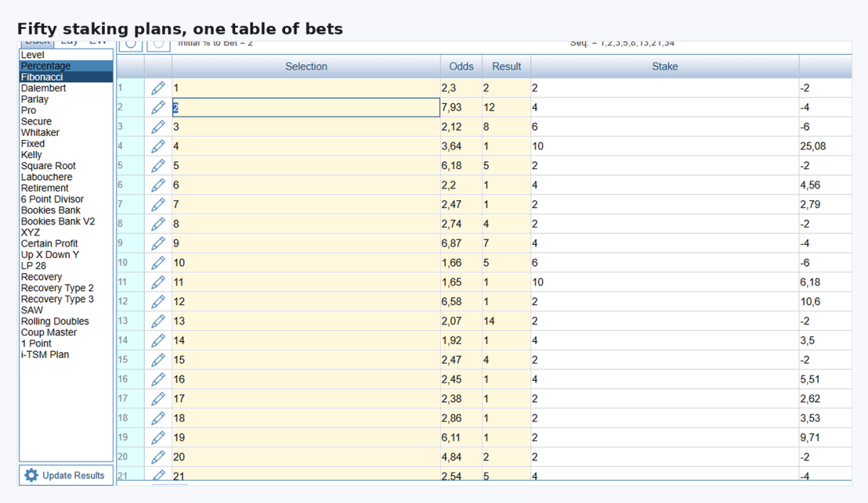The width and height of the screenshot is (868, 503).
Task: Edit row 12 using its pencil icon
Action: [x=158, y=301]
